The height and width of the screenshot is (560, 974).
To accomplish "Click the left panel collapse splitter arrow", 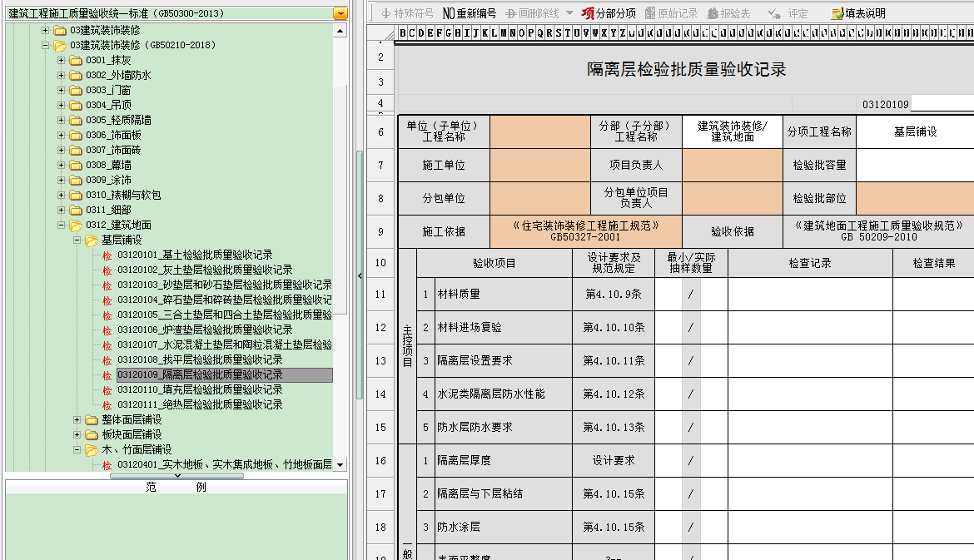I will [360, 275].
